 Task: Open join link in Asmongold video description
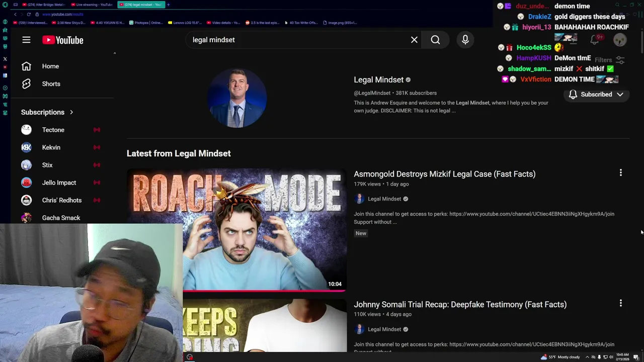(531, 214)
